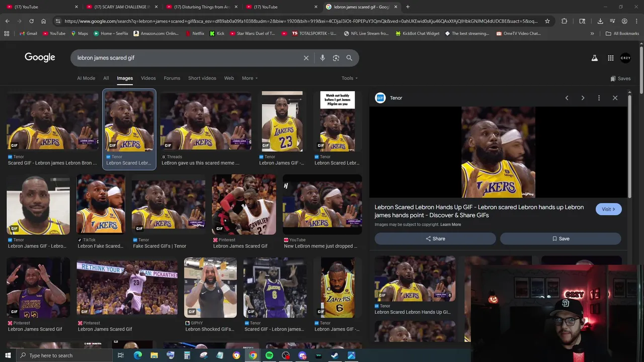Open Search by image camera icon
The height and width of the screenshot is (362, 644).
coord(336,58)
